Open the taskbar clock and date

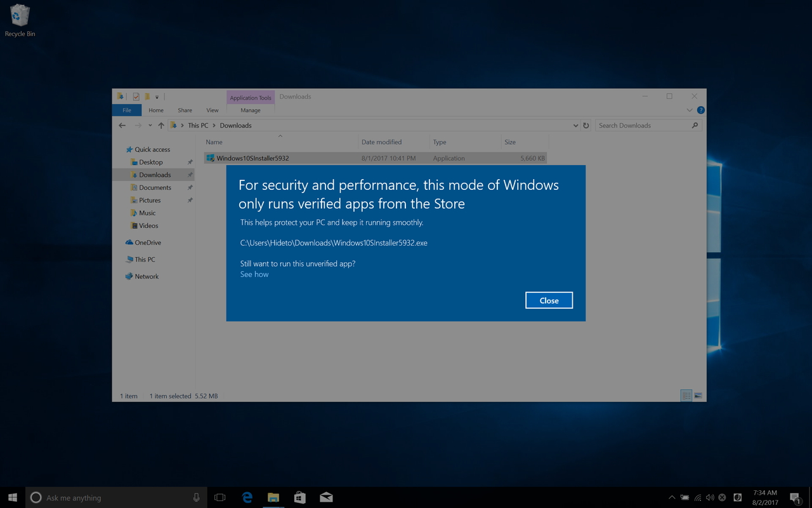[765, 498]
